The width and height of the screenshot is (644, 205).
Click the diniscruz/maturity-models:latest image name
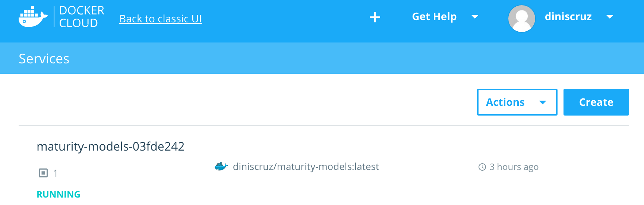[x=306, y=167]
